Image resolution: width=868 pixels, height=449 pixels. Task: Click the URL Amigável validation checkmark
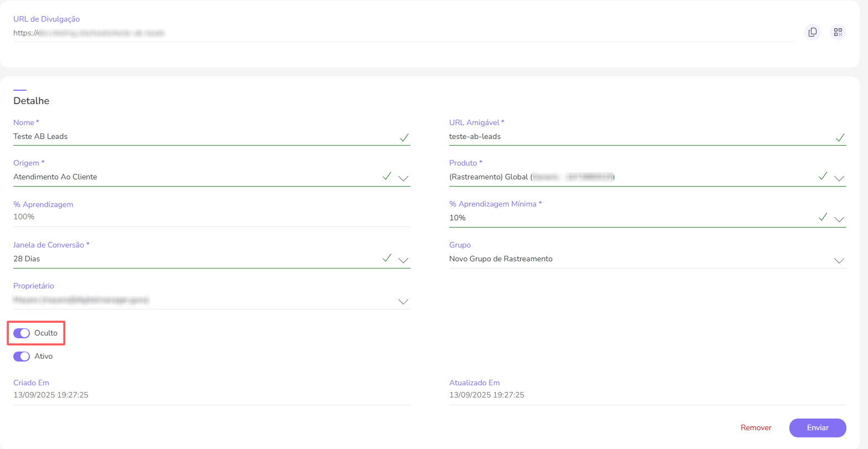tap(840, 137)
